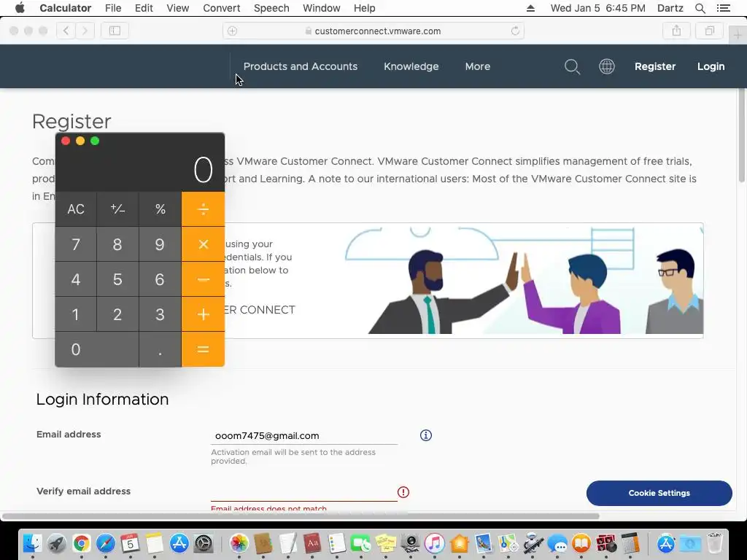
Task: Reload the page in the address bar
Action: 515,31
